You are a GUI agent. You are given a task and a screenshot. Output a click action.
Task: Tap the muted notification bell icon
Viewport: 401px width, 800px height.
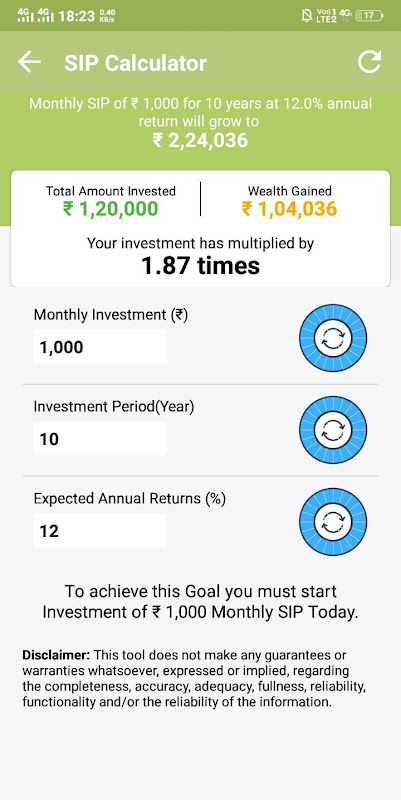(x=307, y=15)
